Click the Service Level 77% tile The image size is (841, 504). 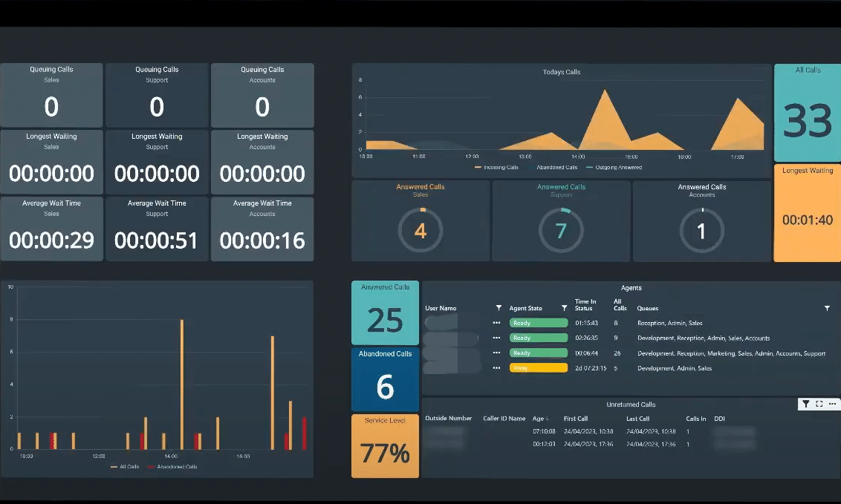point(385,445)
